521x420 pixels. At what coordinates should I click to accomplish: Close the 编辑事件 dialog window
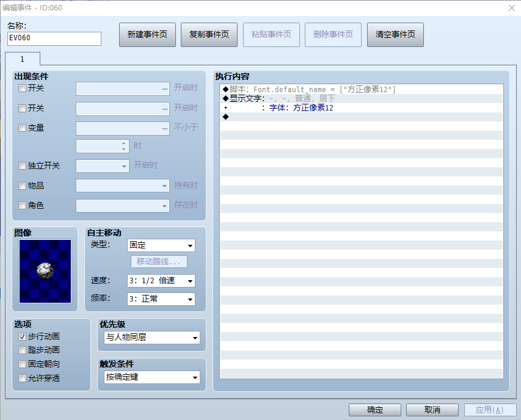512,8
